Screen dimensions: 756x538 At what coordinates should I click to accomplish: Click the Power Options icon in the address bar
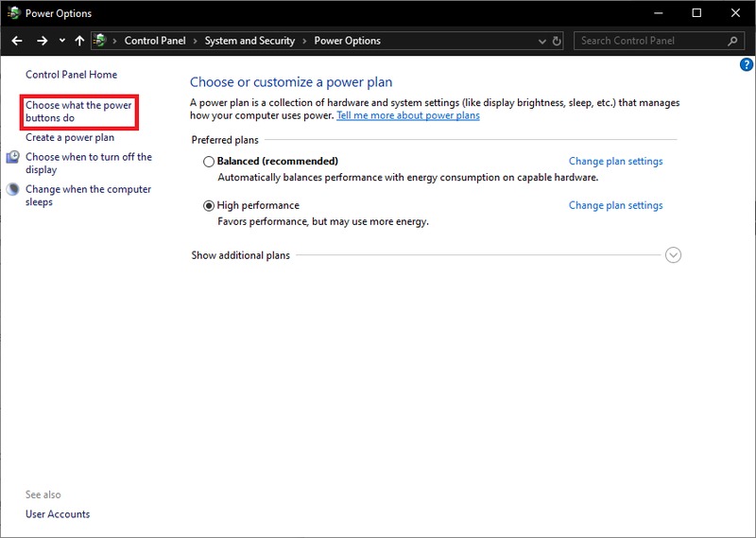[x=100, y=41]
